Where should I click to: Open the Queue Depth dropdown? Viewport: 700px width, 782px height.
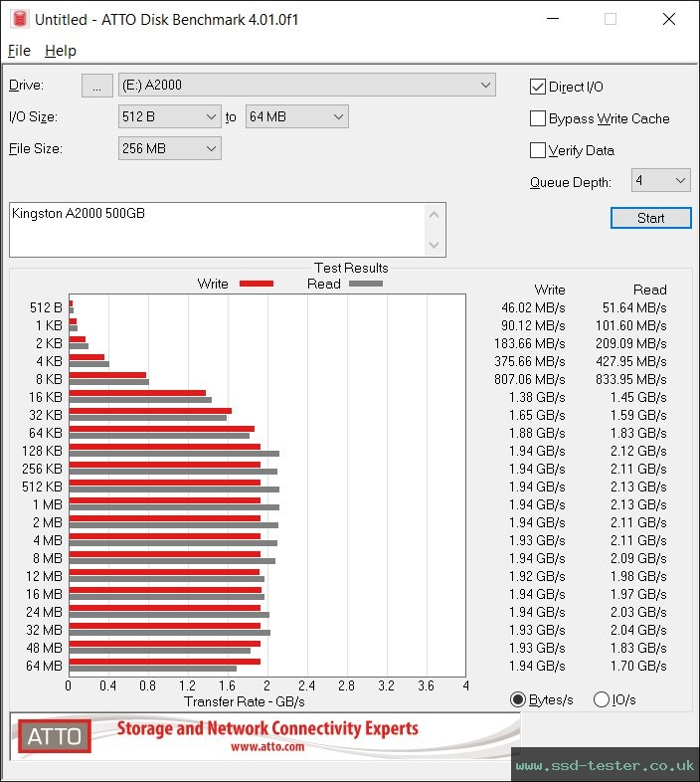[x=660, y=180]
